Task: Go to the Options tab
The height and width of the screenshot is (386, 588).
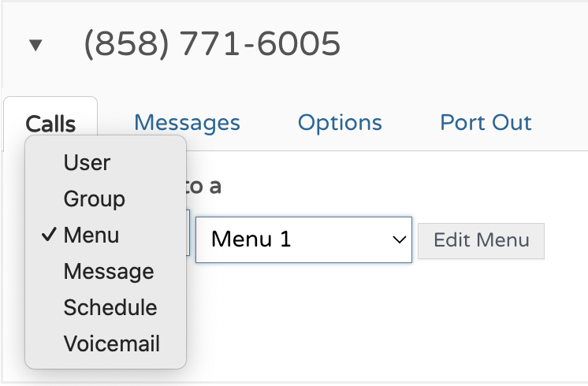Action: point(340,123)
